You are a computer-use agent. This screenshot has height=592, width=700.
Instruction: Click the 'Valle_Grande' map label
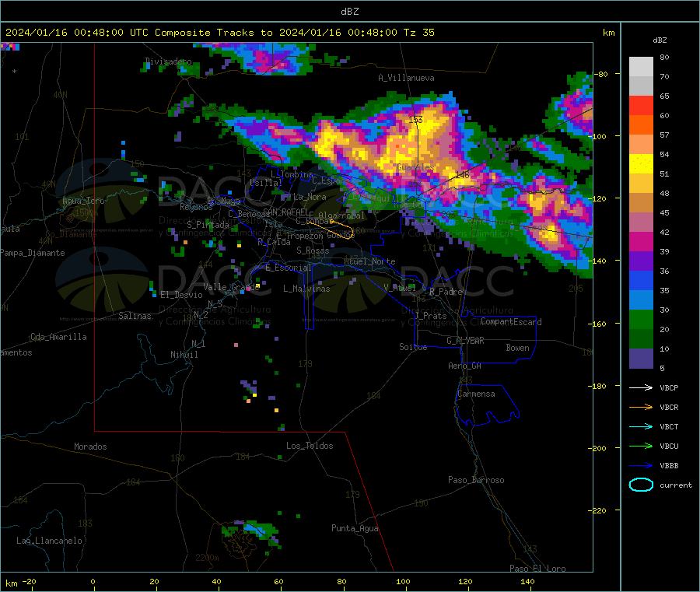[x=231, y=287]
